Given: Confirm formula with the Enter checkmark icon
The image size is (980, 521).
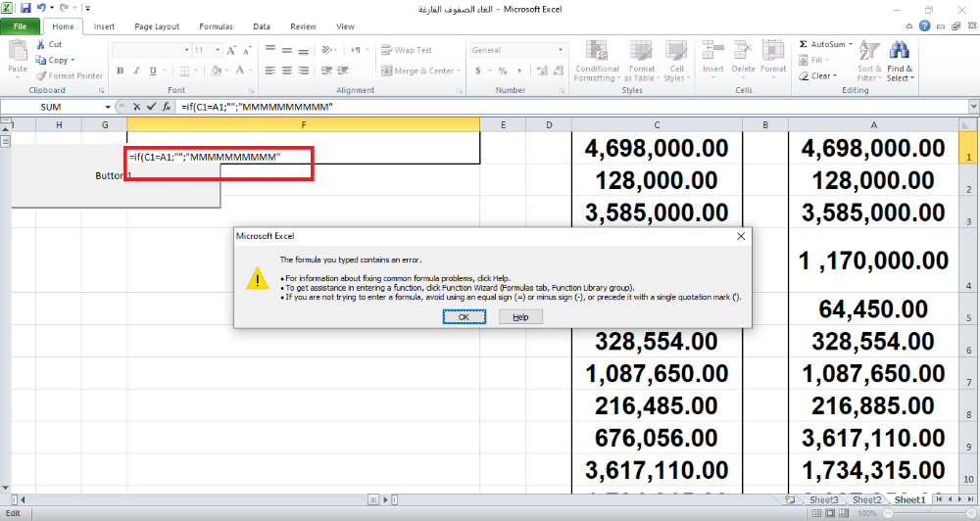Looking at the screenshot, I should 151,107.
